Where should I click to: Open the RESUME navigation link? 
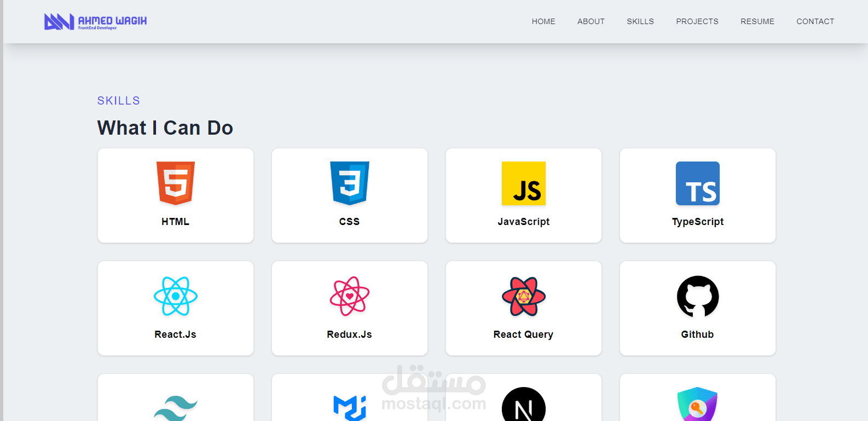(757, 21)
